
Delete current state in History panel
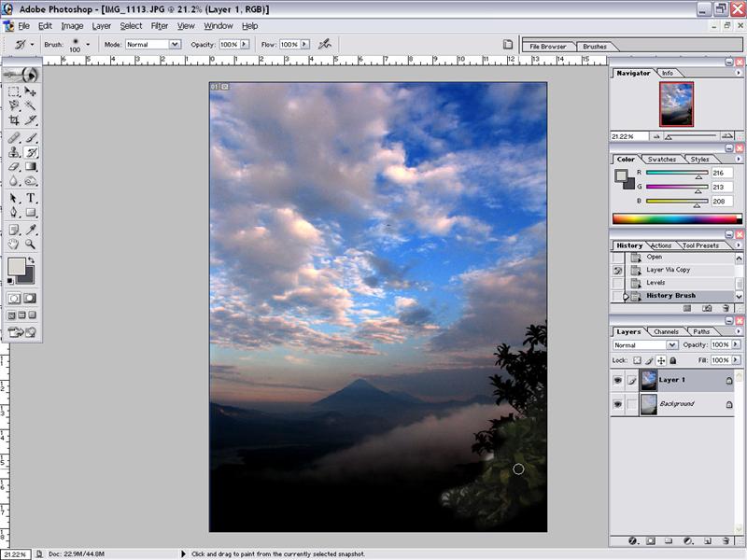click(726, 308)
